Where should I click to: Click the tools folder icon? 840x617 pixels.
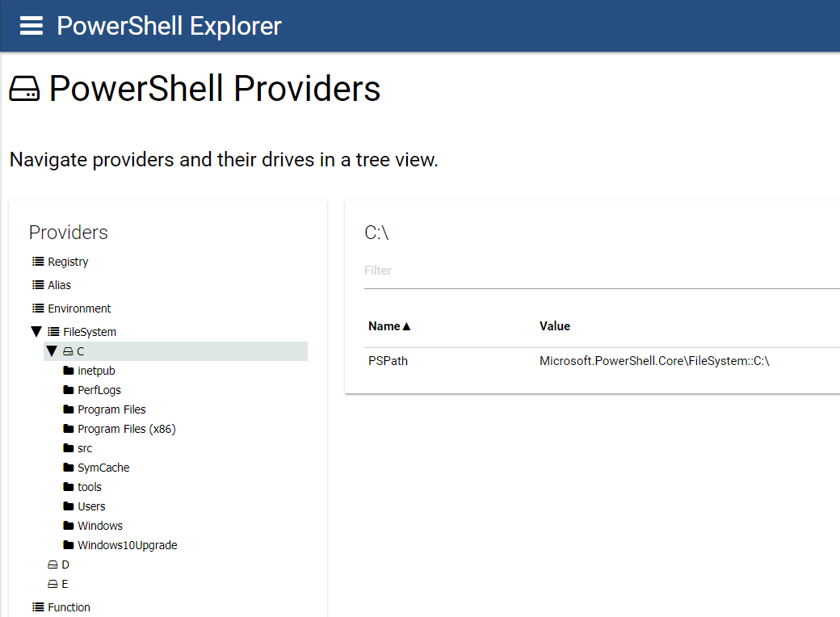[69, 487]
